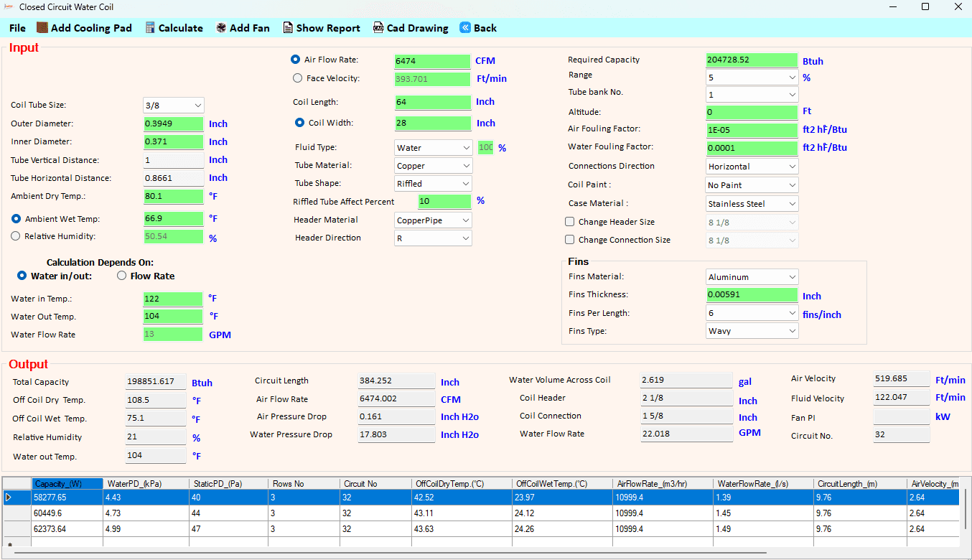The width and height of the screenshot is (972, 560).
Task: Click the Cad Drawing icon
Action: click(378, 28)
